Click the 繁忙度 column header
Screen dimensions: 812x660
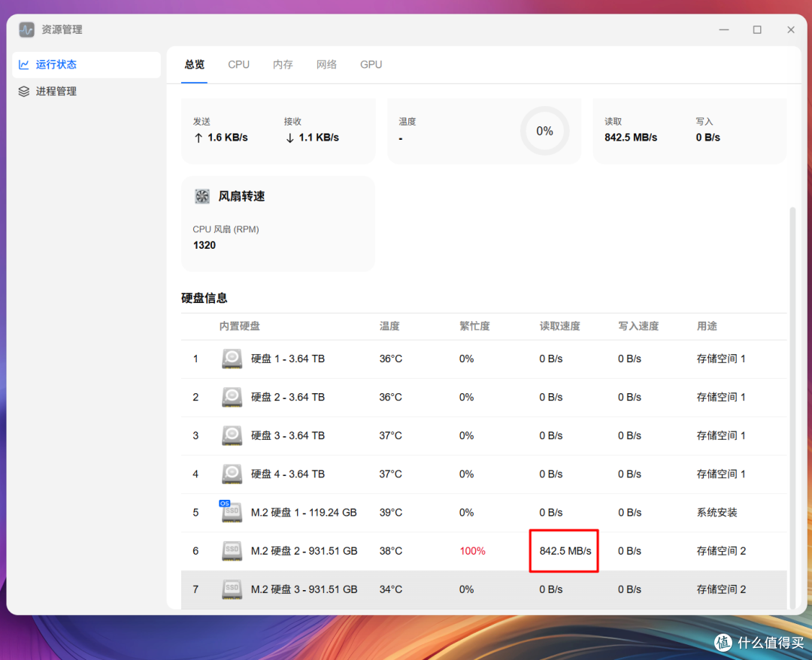(474, 326)
